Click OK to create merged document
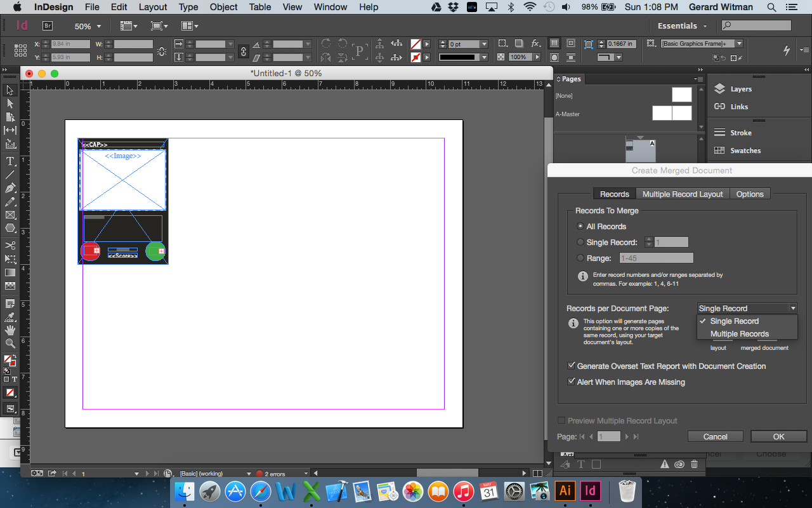812x508 pixels. 778,436
